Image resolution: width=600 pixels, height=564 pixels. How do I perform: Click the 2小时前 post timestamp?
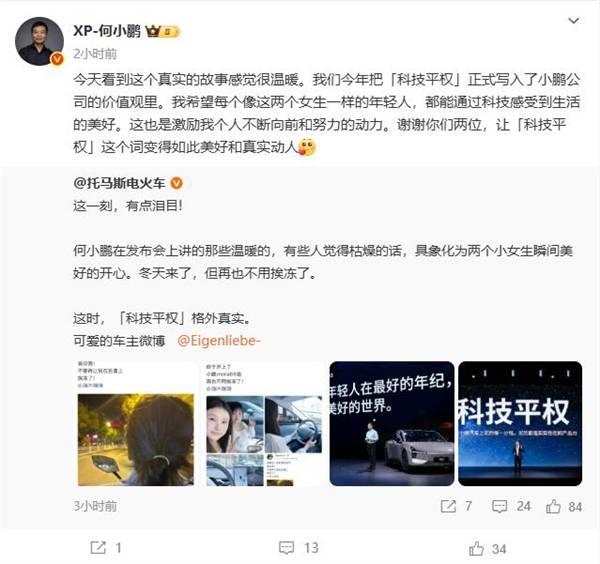click(x=95, y=54)
